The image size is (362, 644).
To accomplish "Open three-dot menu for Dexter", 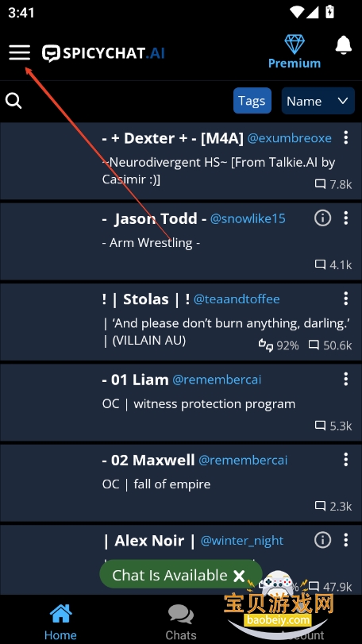I will (x=346, y=137).
